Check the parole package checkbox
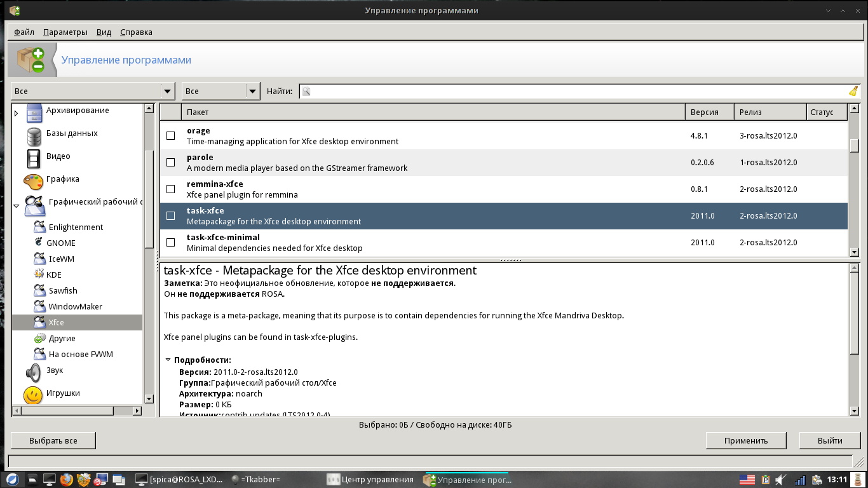868x488 pixels. click(170, 162)
